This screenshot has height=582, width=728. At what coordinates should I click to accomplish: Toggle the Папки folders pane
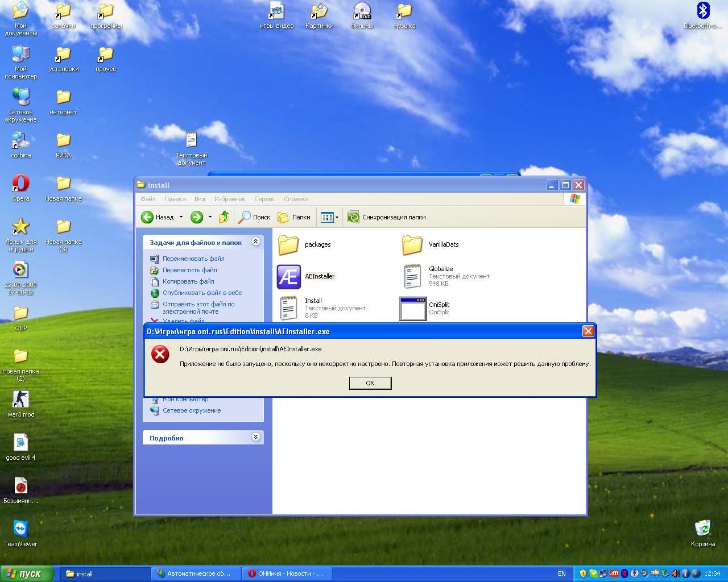click(294, 217)
